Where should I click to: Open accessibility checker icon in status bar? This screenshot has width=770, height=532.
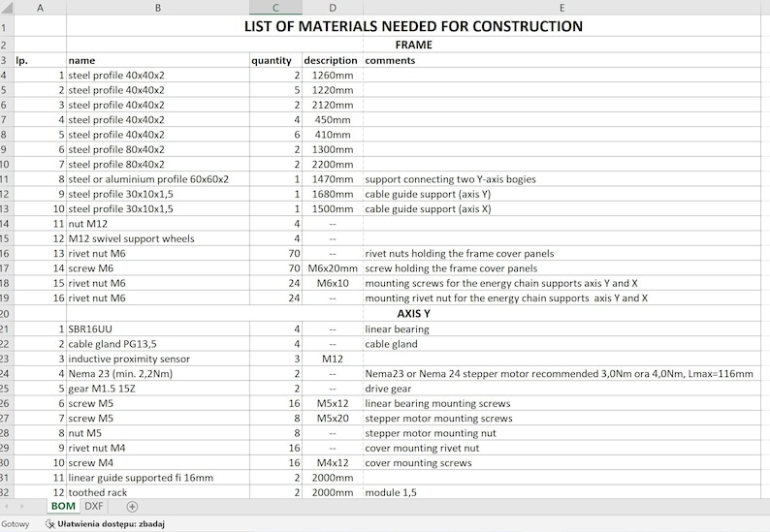(50, 524)
